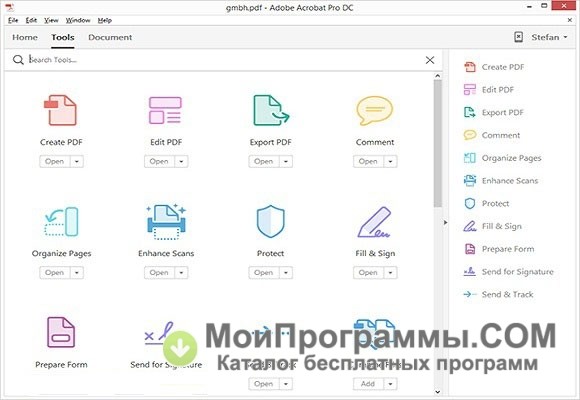
Task: Click Open button under Comment
Action: tap(368, 161)
